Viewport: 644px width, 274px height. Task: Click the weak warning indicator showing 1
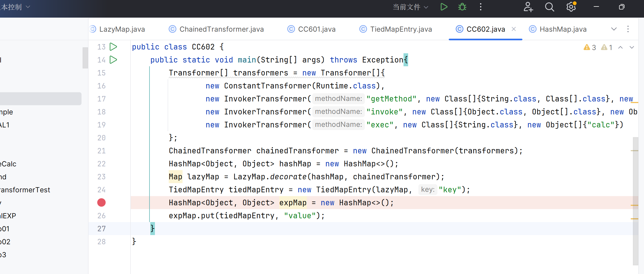tap(607, 48)
